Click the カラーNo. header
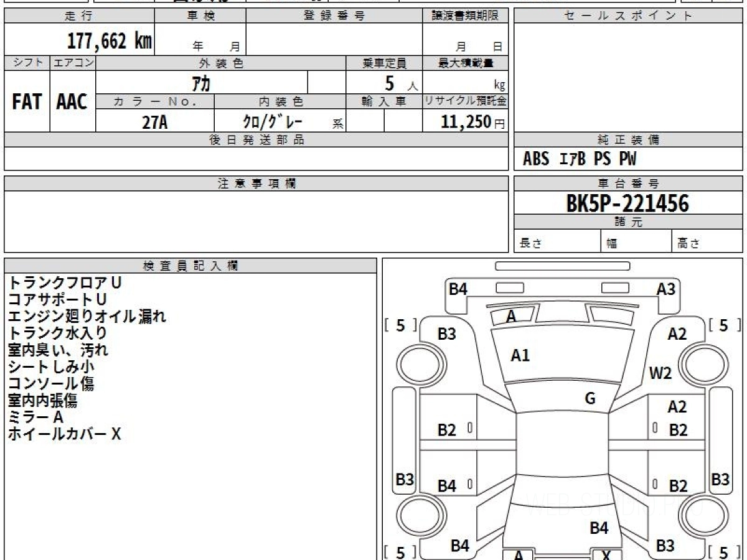 155,101
